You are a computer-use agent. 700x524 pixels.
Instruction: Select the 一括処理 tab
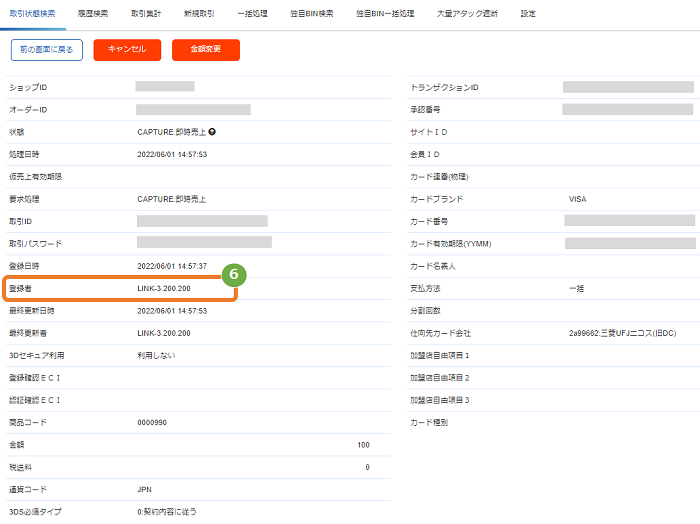[252, 14]
